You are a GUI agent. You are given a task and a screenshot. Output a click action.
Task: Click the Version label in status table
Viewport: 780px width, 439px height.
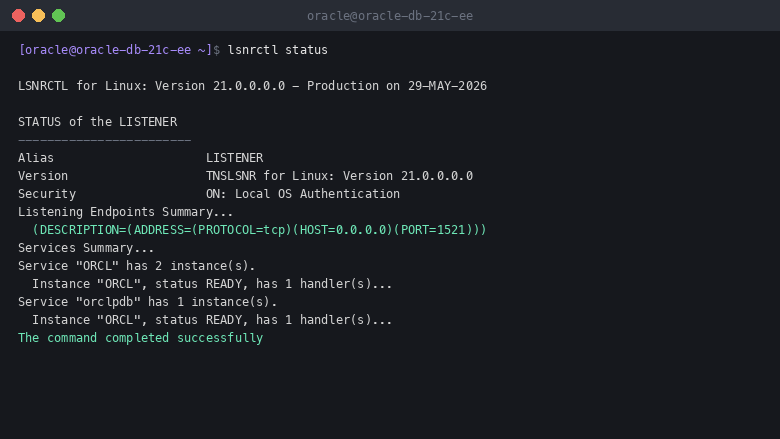(43, 176)
